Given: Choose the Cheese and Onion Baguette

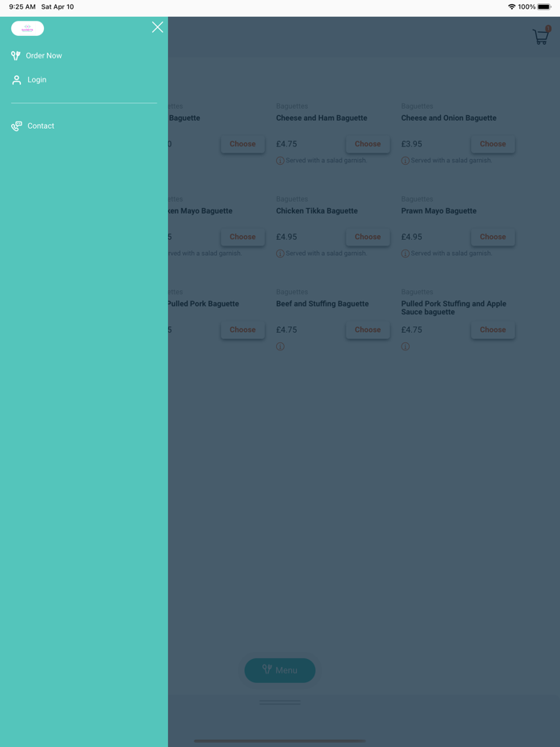Looking at the screenshot, I should pyautogui.click(x=493, y=144).
